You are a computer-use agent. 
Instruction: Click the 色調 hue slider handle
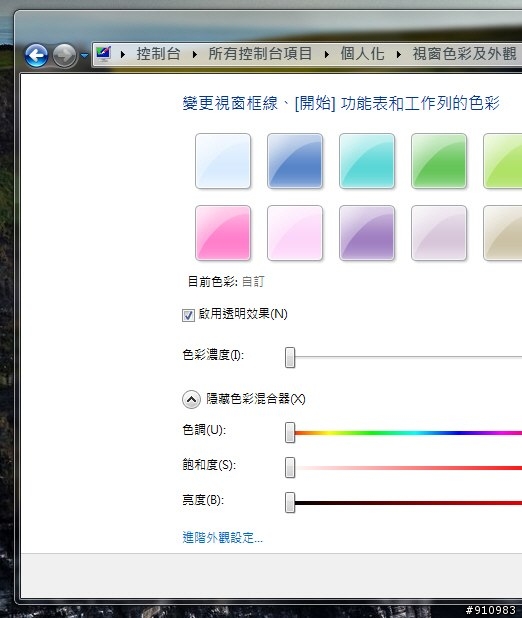tap(290, 432)
